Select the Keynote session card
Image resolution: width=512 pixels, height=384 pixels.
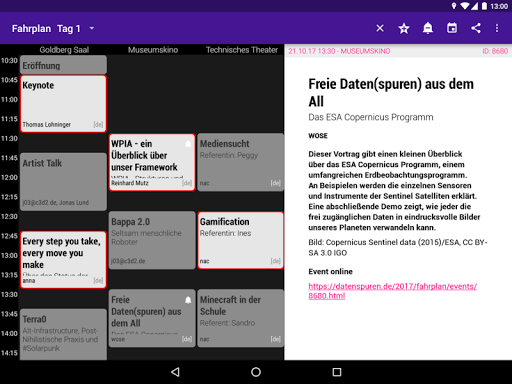pos(63,104)
